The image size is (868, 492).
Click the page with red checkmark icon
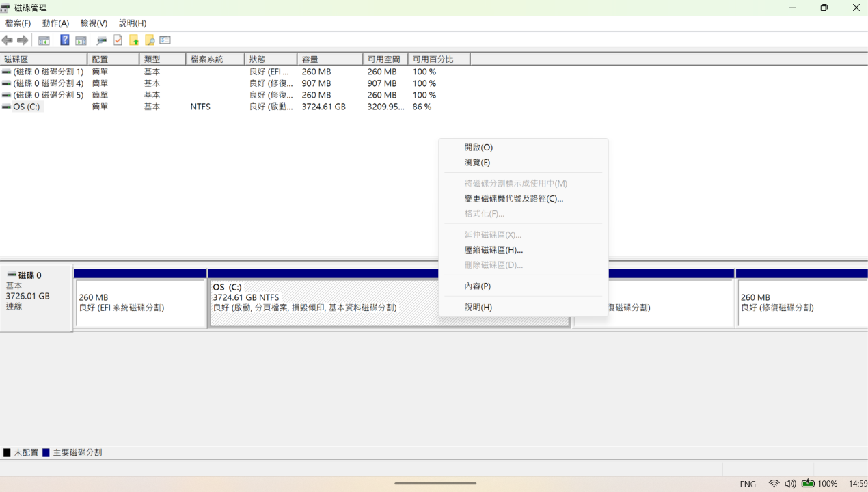click(x=118, y=40)
